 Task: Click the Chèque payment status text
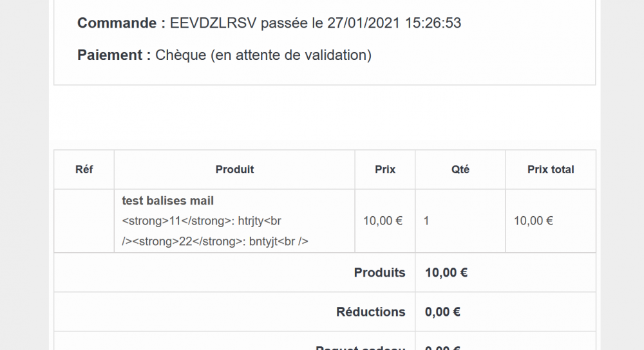[263, 55]
